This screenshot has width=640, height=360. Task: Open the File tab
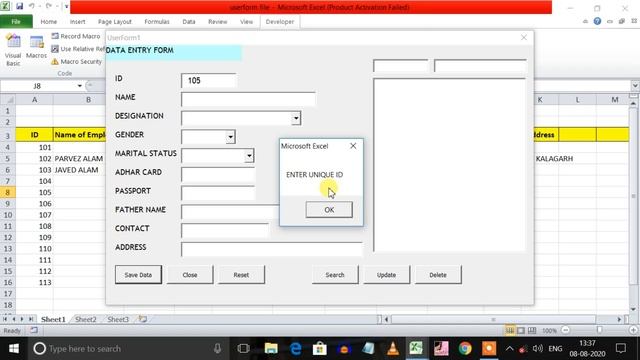(16, 22)
